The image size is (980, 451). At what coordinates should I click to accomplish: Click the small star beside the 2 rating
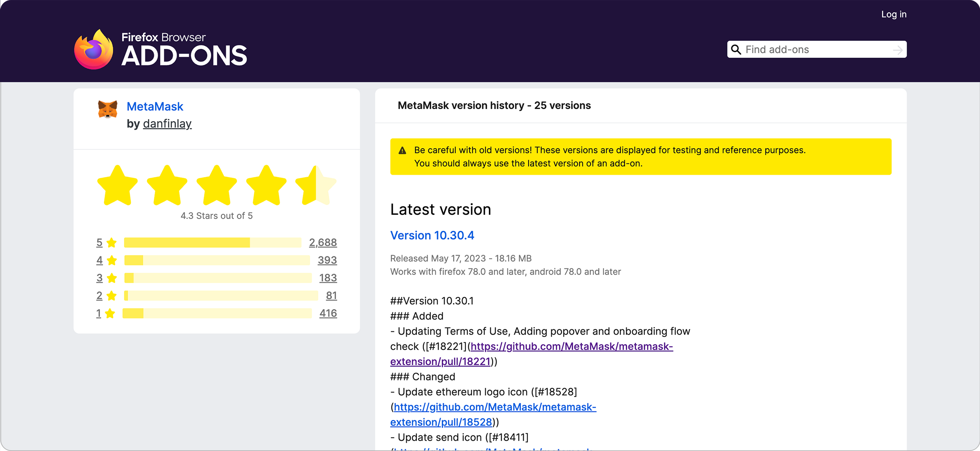112,296
